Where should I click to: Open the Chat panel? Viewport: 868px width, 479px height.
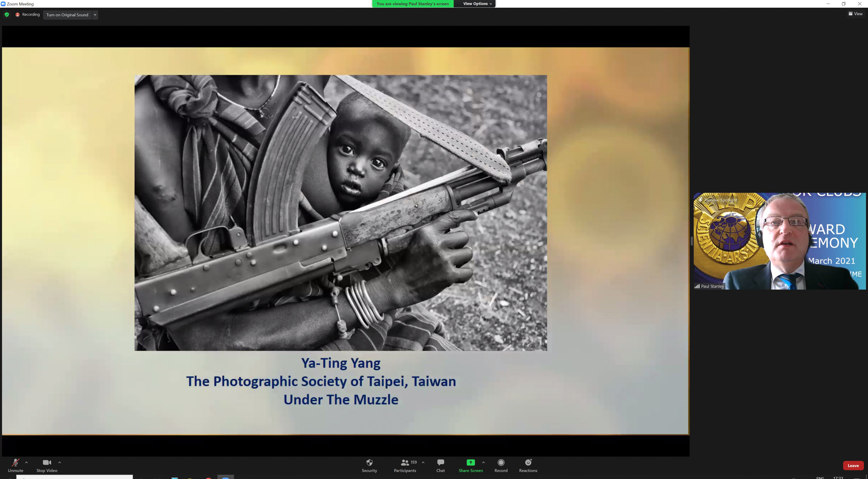(441, 466)
